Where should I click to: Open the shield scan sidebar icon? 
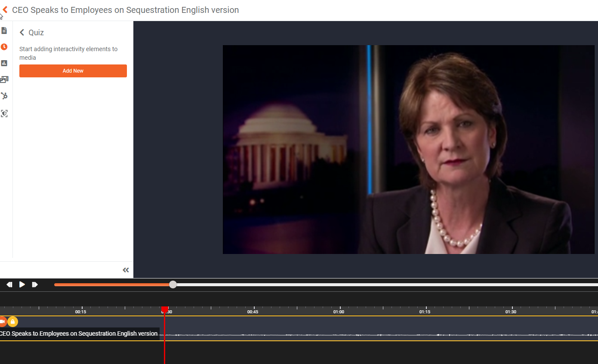[4, 113]
